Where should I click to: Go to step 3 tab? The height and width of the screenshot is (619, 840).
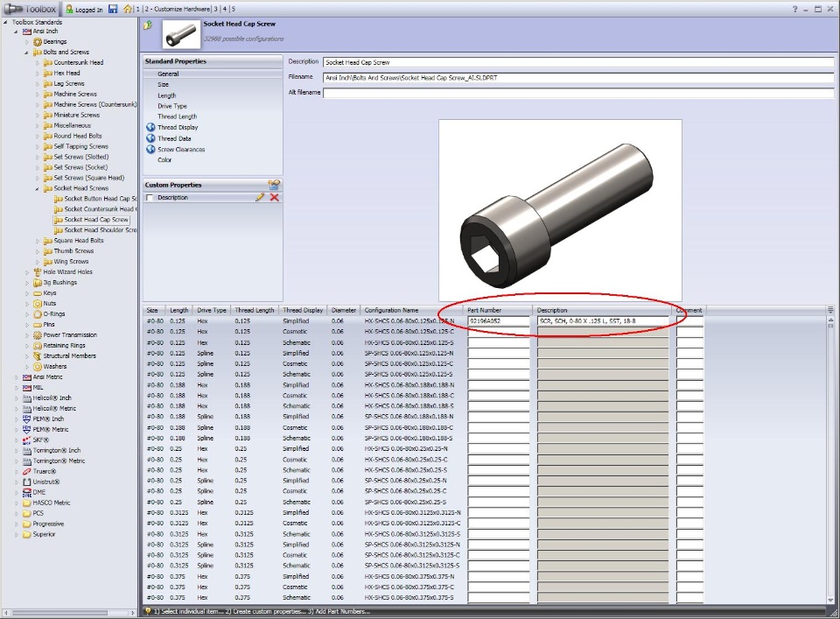pos(216,9)
